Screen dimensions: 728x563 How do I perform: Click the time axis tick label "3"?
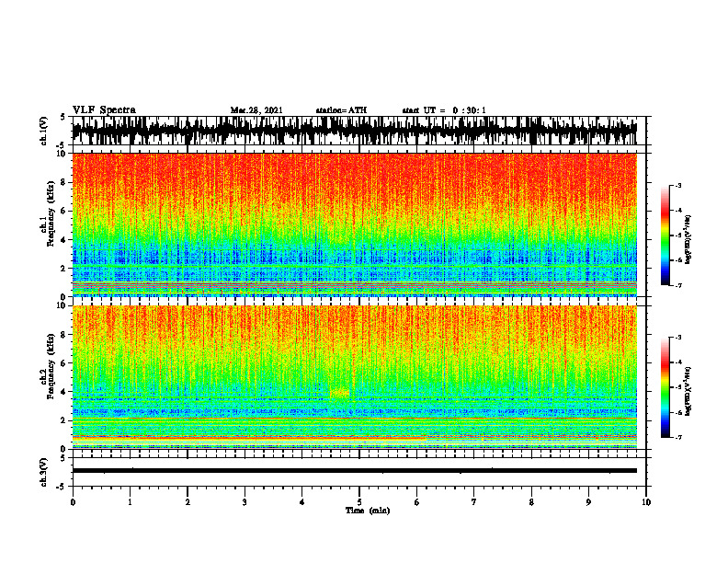point(245,502)
